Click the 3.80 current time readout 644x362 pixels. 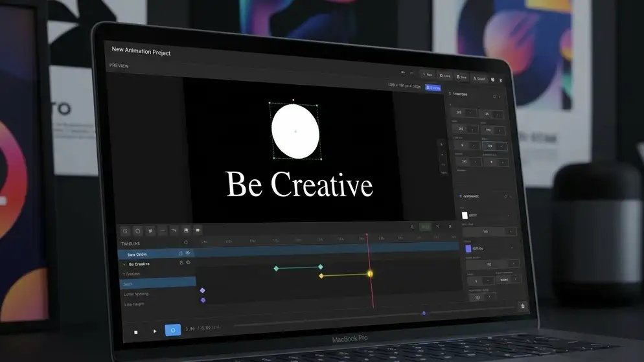pyautogui.click(x=190, y=329)
